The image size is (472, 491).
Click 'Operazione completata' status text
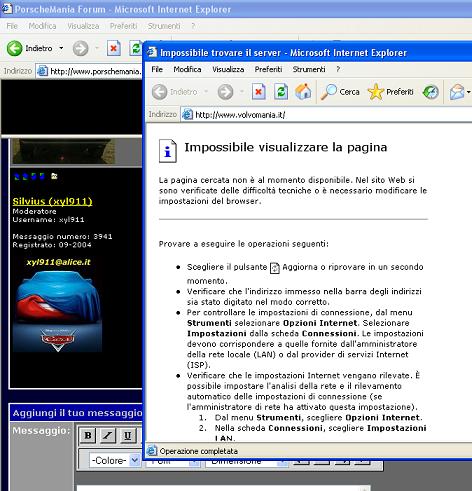pos(199,451)
